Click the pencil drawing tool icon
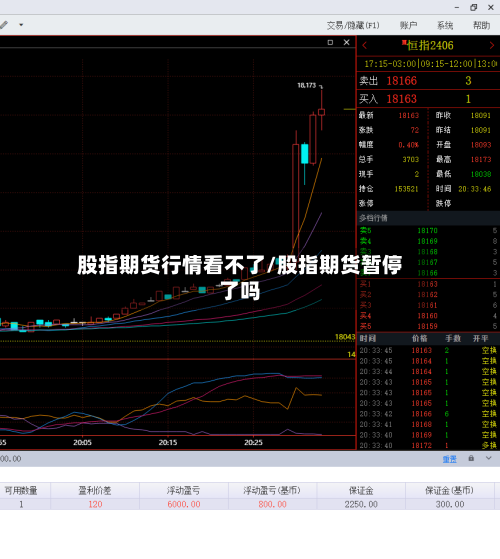This screenshot has height=559, width=500. click(4, 25)
